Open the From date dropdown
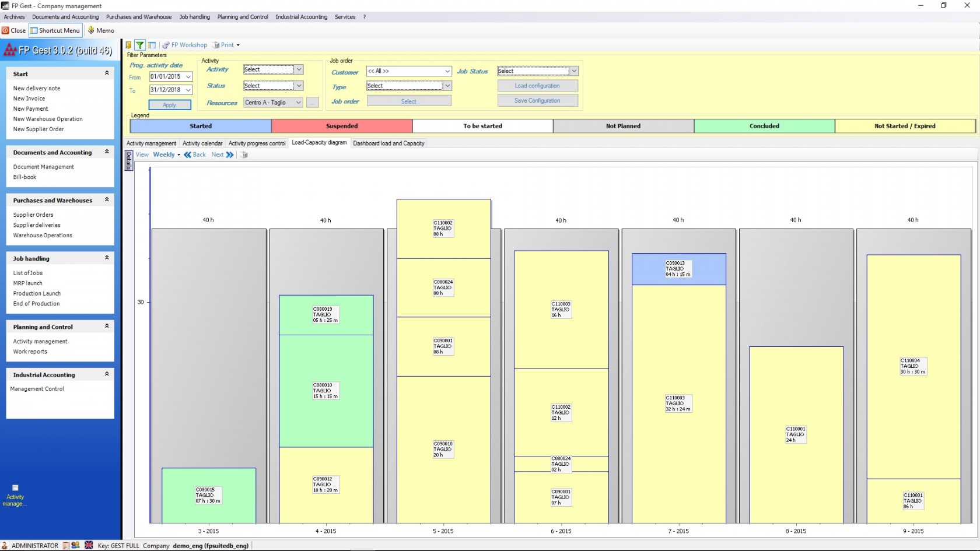 188,76
